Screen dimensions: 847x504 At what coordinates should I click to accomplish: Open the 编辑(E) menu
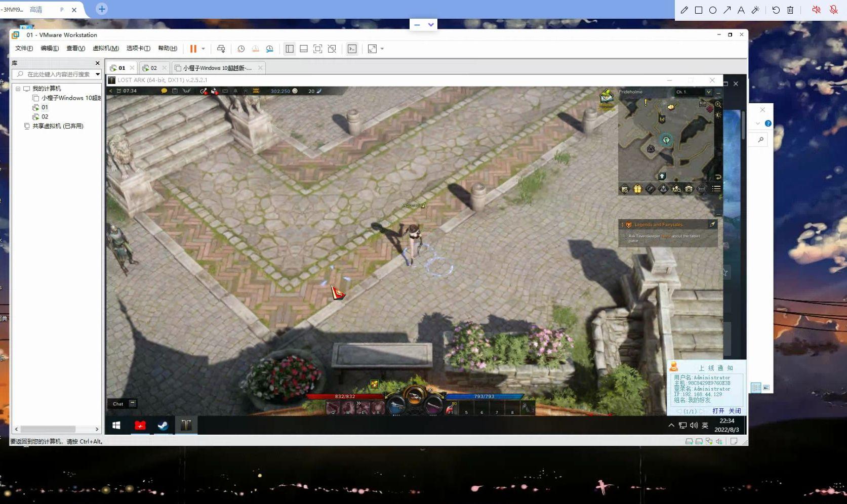[50, 49]
